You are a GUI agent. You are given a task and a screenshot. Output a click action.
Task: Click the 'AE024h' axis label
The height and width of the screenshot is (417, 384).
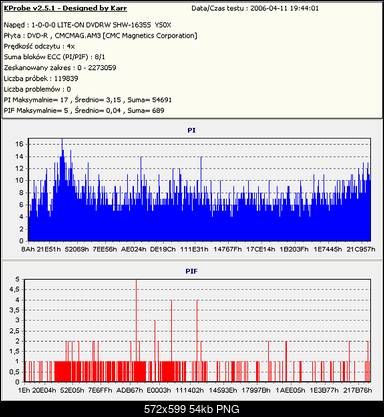[133, 249]
